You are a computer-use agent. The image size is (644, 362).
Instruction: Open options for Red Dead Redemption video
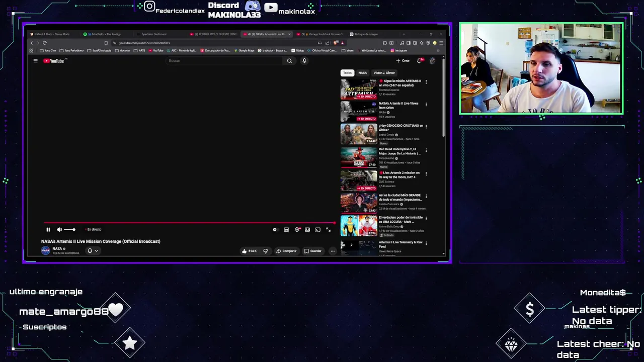[426, 150]
